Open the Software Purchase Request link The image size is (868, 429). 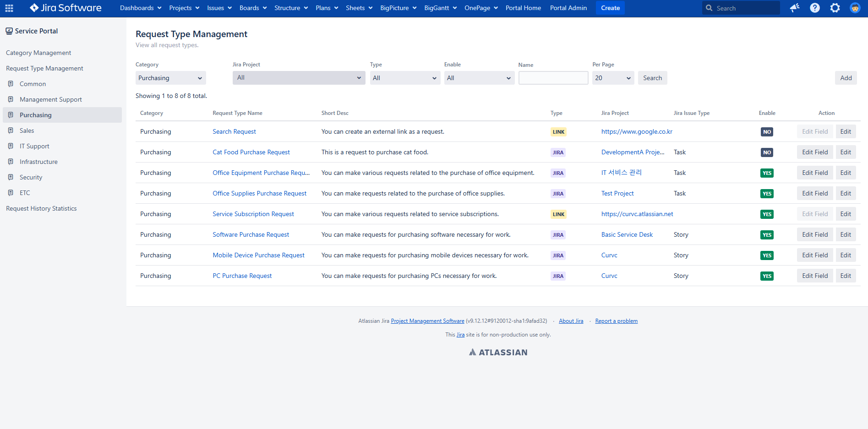251,234
